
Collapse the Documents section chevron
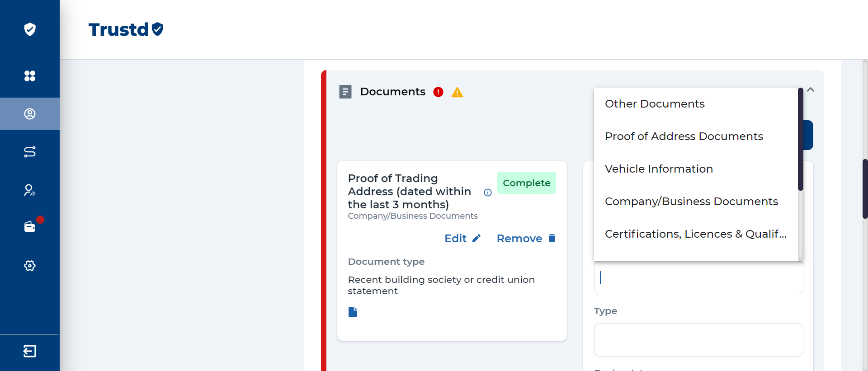coord(811,89)
